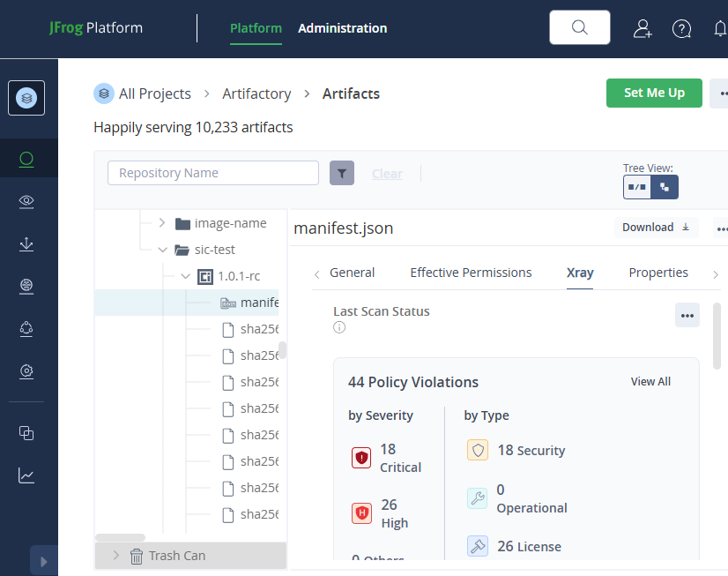This screenshot has width=728, height=576.
Task: Open the help question mark icon
Action: 681,28
